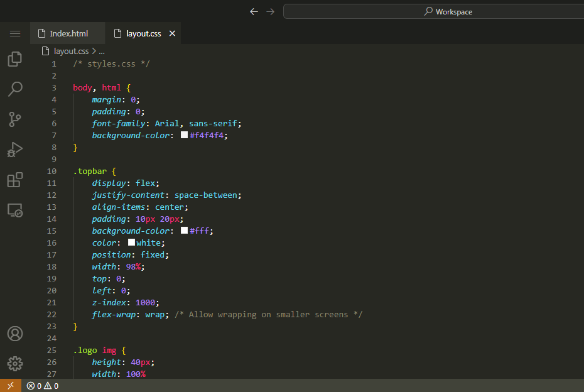Open the hamburger application menu

pyautogui.click(x=15, y=33)
